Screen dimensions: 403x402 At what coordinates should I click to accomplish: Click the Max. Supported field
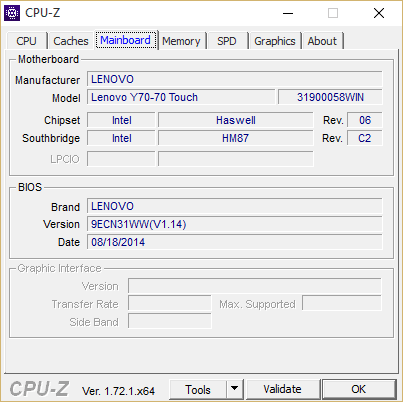[342, 303]
